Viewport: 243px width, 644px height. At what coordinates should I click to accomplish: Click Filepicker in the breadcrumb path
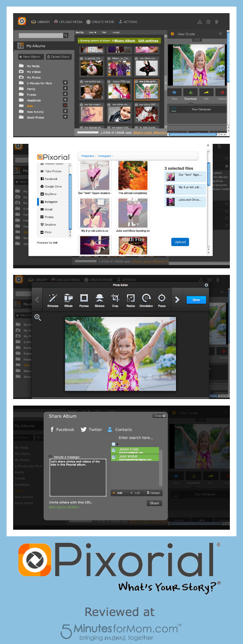tap(88, 156)
